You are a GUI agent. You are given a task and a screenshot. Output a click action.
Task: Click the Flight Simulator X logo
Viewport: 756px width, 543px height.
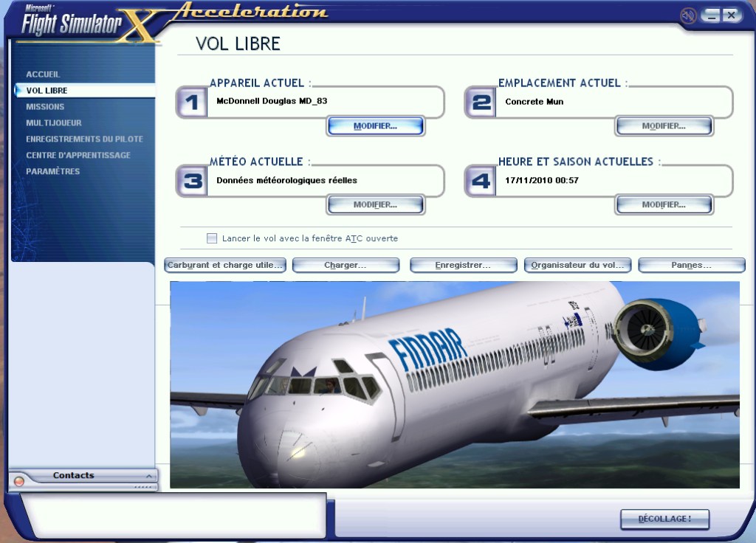[x=89, y=24]
